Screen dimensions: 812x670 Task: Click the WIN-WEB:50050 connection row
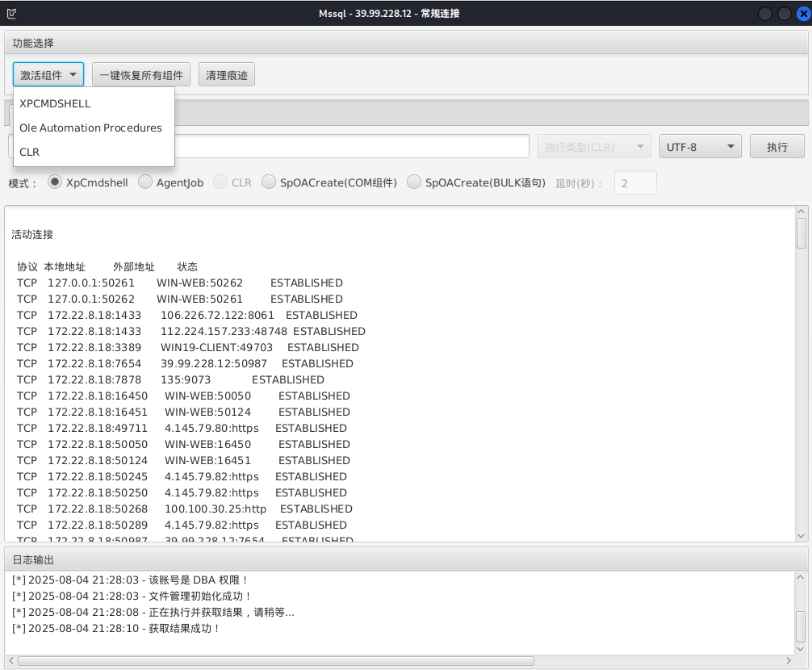(x=183, y=396)
